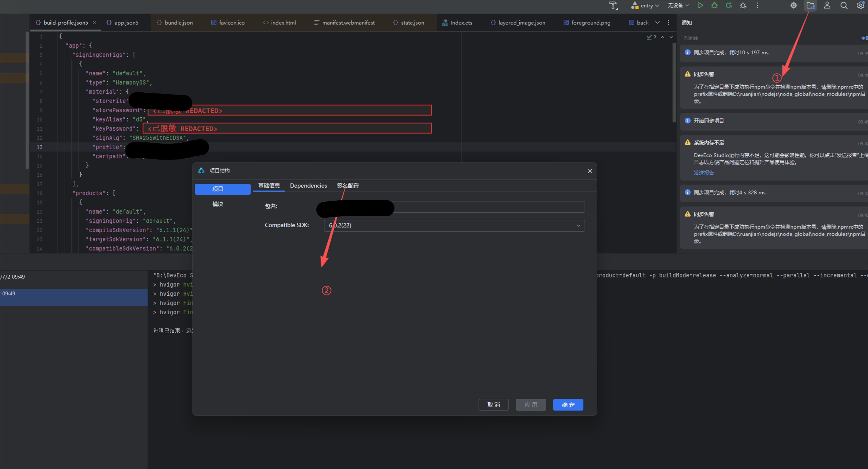The image size is (868, 469).
Task: Click the crosshair target icon in toolbar
Action: click(x=794, y=5)
